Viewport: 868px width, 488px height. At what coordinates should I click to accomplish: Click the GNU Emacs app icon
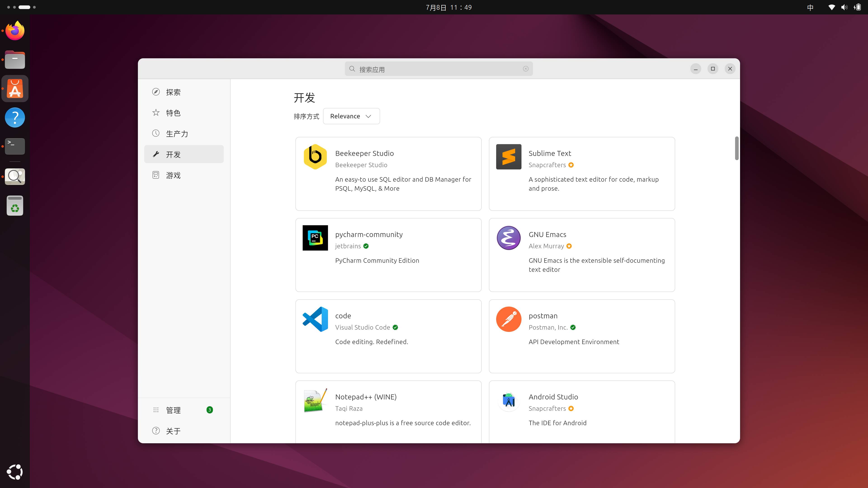point(508,238)
